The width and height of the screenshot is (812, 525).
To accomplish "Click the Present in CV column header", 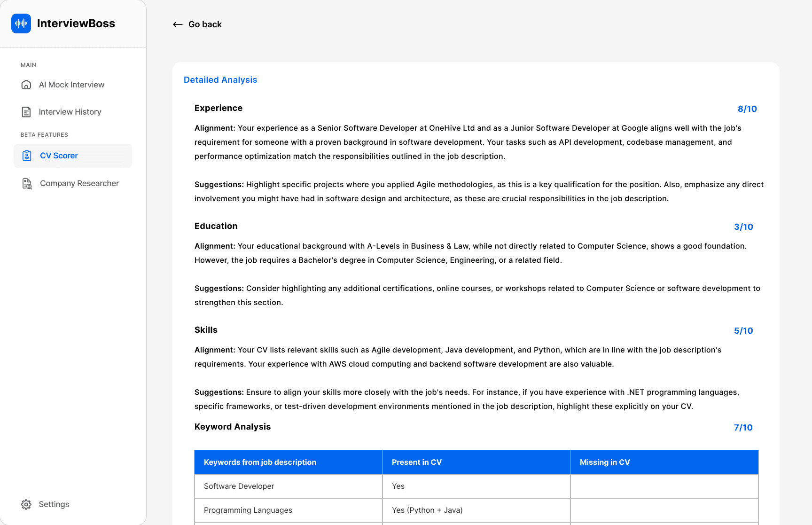I will pyautogui.click(x=416, y=462).
